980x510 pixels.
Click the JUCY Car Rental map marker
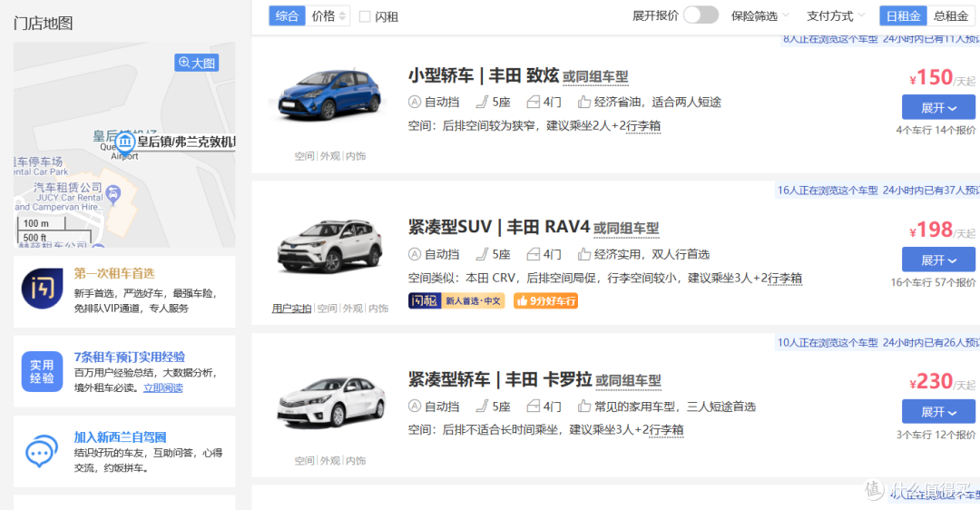point(113,195)
